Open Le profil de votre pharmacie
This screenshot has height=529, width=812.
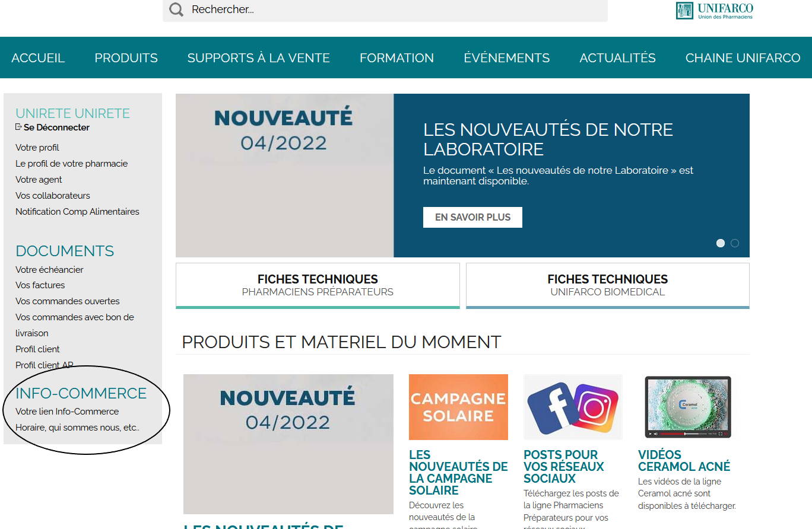(71, 164)
